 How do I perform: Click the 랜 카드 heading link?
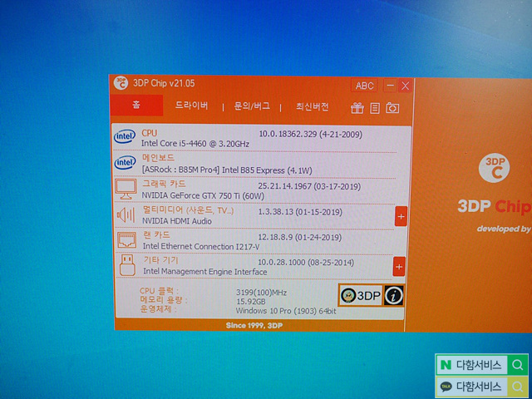pos(156,234)
